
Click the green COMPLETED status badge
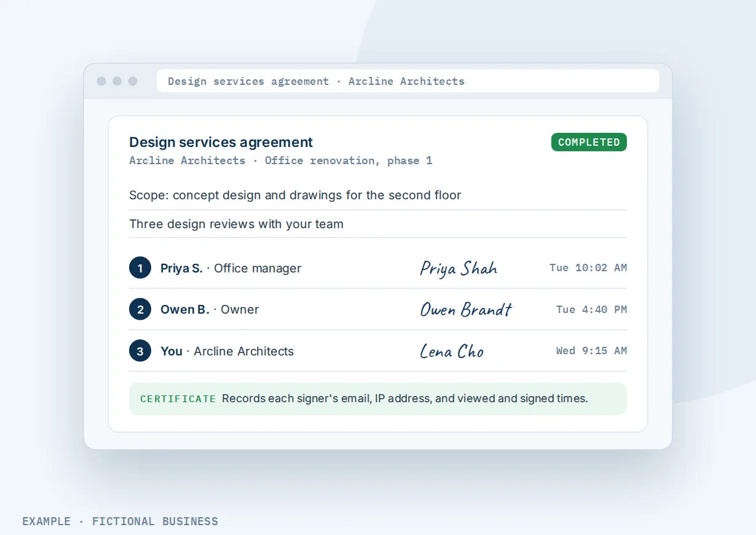point(589,142)
